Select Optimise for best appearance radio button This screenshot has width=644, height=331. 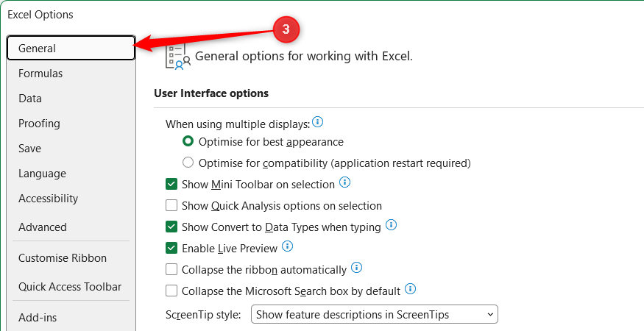(188, 142)
